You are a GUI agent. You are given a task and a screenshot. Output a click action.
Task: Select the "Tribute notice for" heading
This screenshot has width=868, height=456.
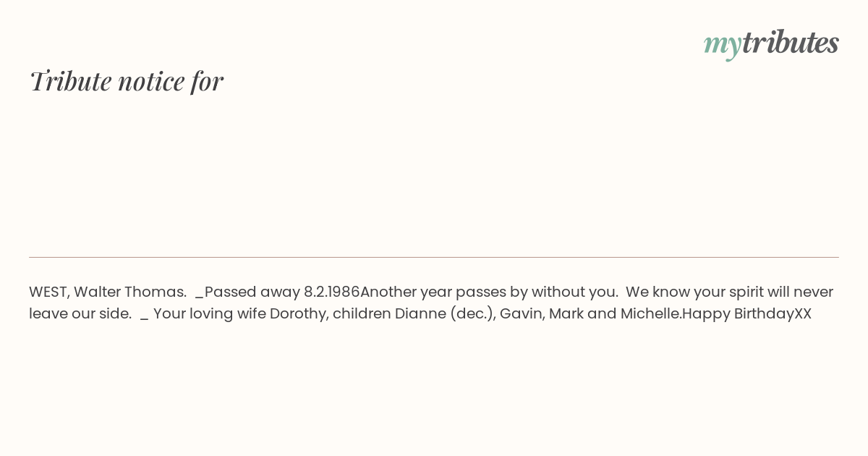[127, 80]
